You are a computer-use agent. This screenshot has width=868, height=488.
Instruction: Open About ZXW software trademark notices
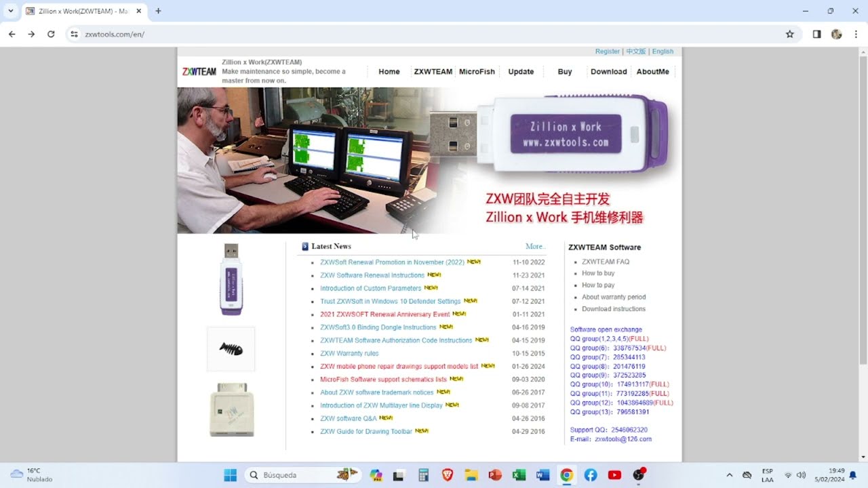point(376,392)
